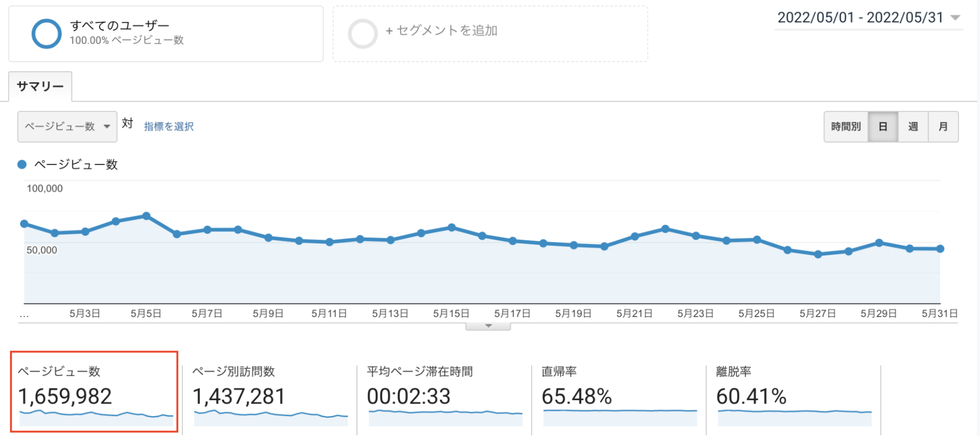Click the 5月3日 axis label

(x=85, y=314)
